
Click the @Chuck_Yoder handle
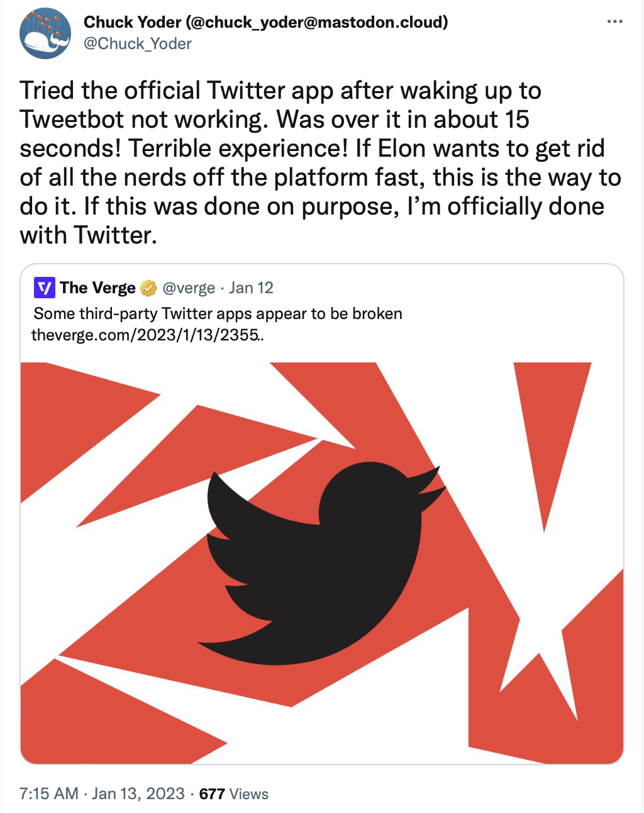coord(137,43)
